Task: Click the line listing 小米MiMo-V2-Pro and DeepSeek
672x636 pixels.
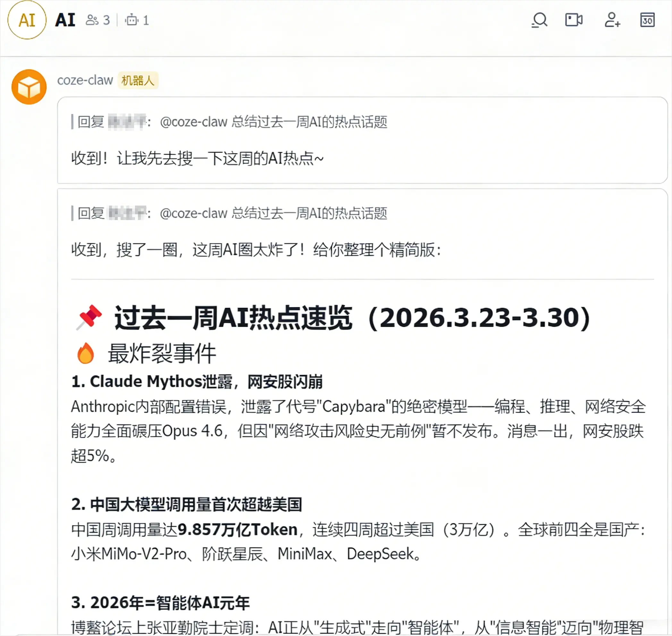Action: coord(246,554)
